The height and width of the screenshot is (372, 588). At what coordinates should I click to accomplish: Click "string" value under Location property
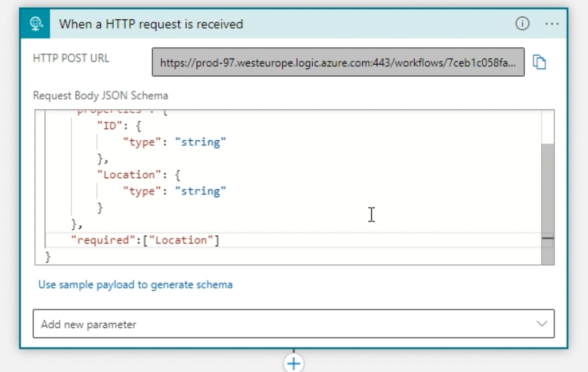pyautogui.click(x=200, y=191)
